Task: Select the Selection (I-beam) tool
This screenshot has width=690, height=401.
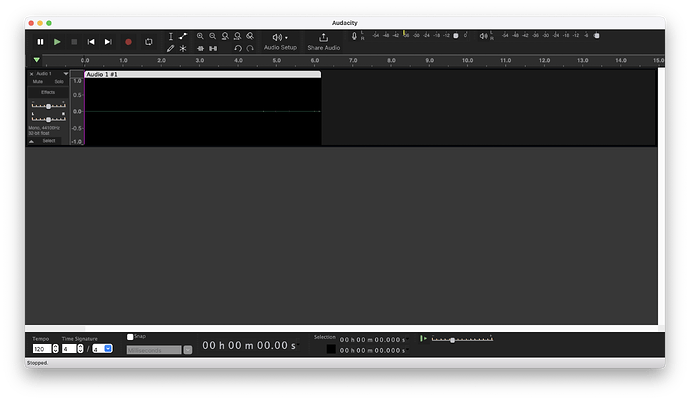Action: click(171, 37)
